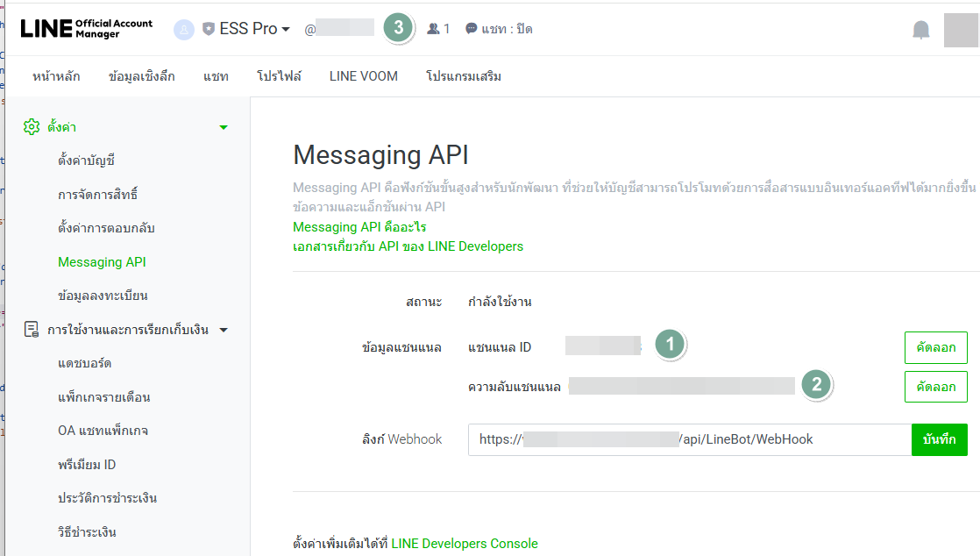The image size is (980, 556).
Task: Click the settings gear icon in sidebar
Action: pyautogui.click(x=32, y=127)
